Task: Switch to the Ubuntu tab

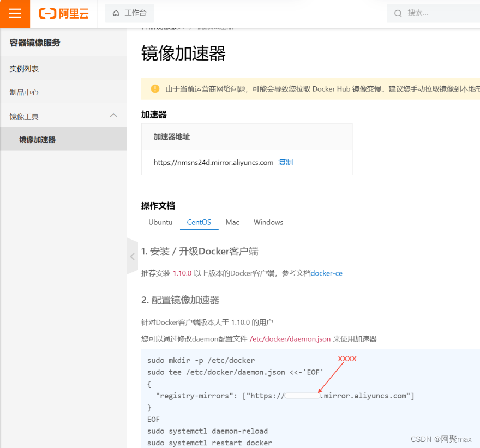Action: click(x=160, y=222)
